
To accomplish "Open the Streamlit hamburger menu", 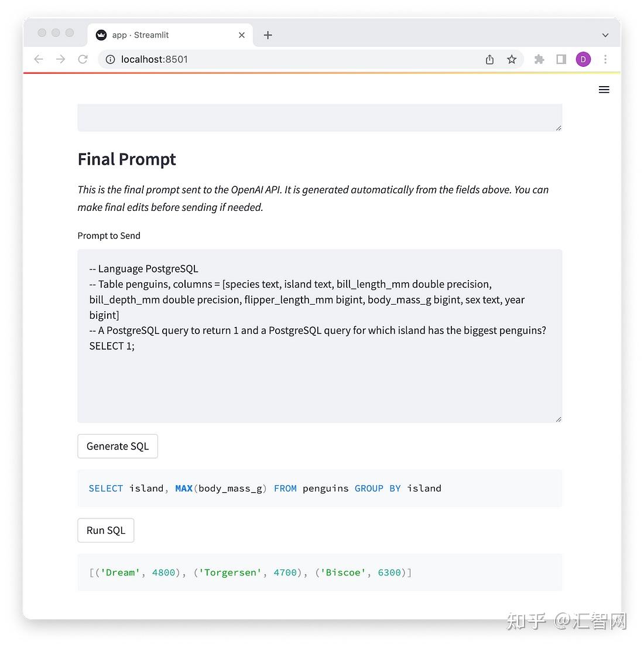I will click(x=604, y=90).
